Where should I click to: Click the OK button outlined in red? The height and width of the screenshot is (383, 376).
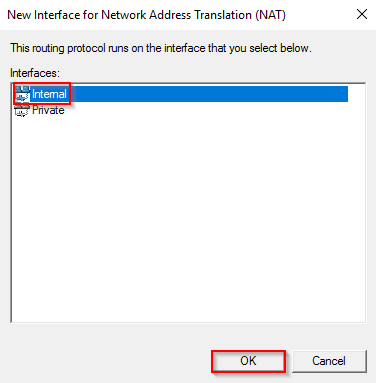click(248, 361)
